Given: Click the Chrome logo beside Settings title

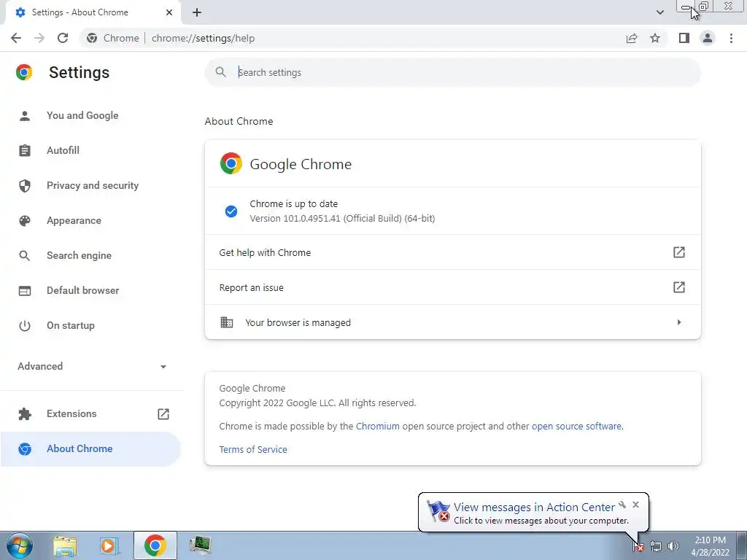Looking at the screenshot, I should [x=24, y=72].
